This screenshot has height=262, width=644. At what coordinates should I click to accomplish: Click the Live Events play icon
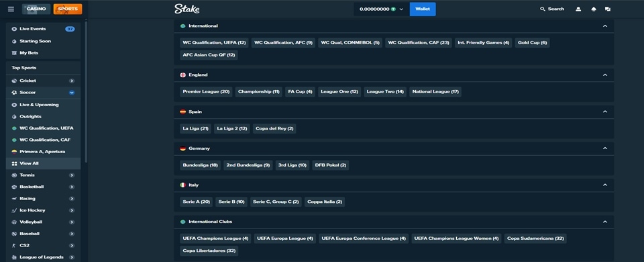[14, 29]
